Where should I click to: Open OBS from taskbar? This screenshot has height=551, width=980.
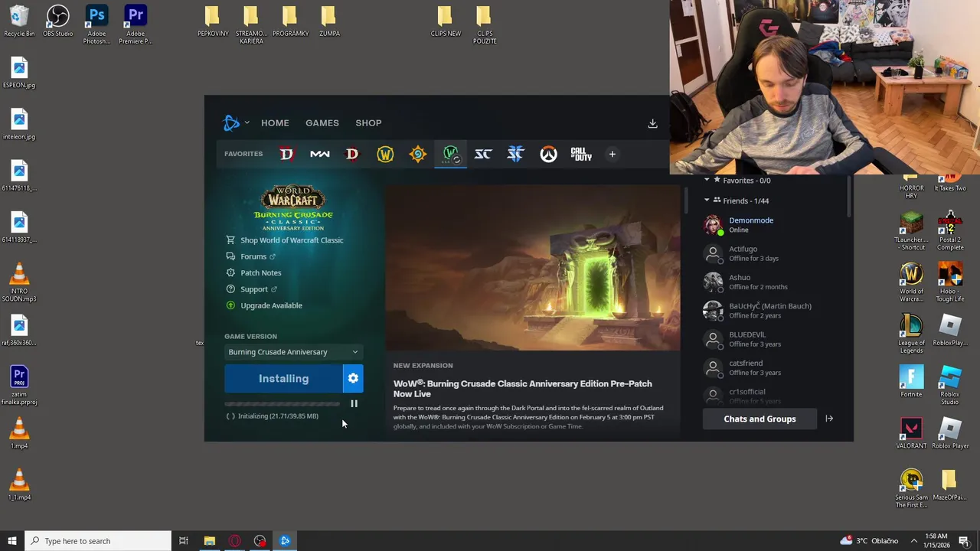pos(260,541)
